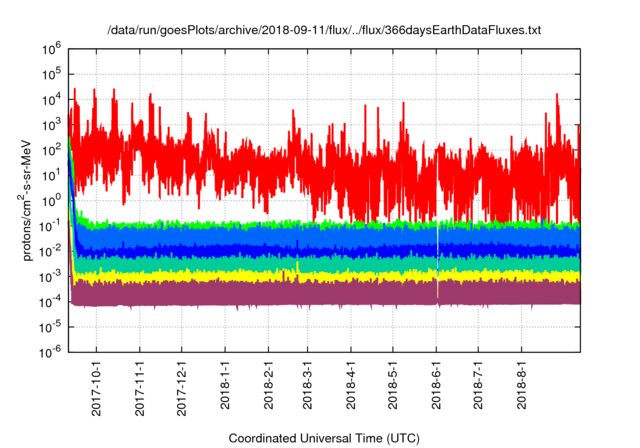Click the x-axis tick label 2018-4-1
640x448 pixels.
click(x=351, y=384)
